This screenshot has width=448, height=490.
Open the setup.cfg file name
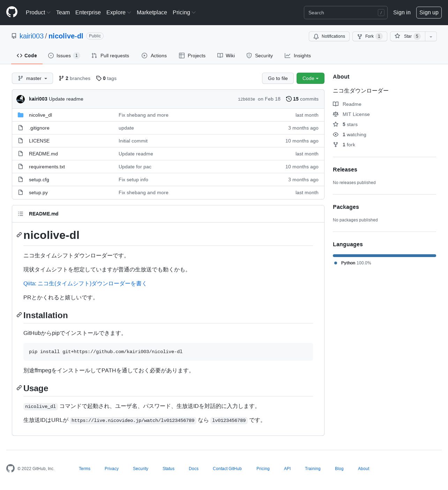(39, 180)
